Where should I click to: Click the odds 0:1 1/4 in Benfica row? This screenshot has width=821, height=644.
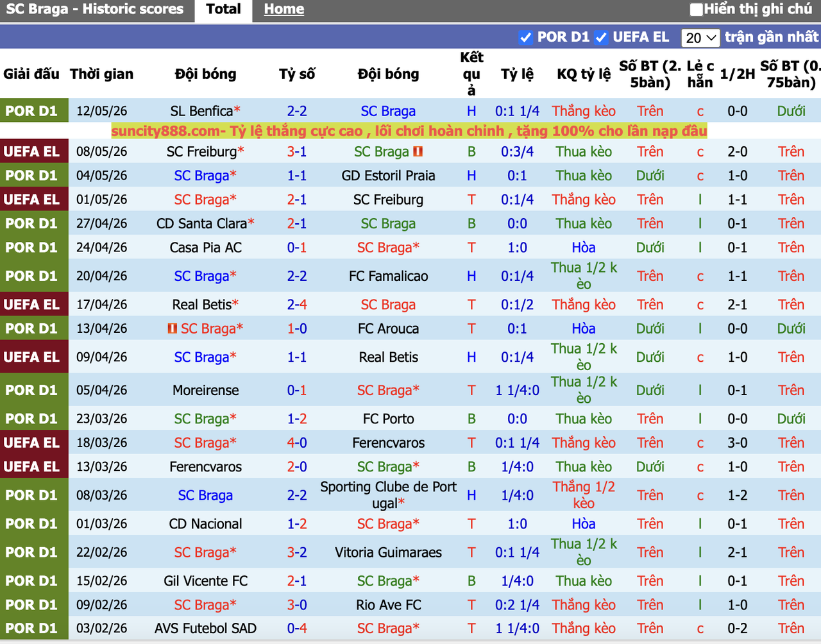coord(517,112)
